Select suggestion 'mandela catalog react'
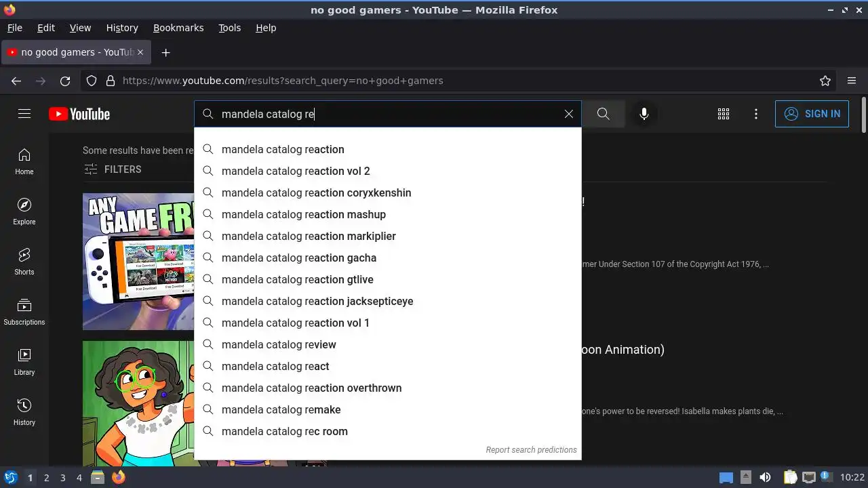 click(388, 366)
